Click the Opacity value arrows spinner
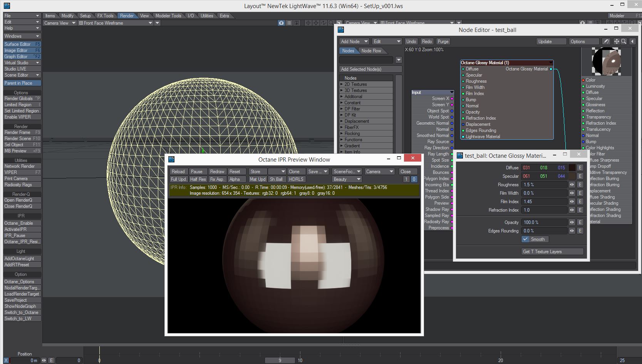This screenshot has height=364, width=642. 572,222
